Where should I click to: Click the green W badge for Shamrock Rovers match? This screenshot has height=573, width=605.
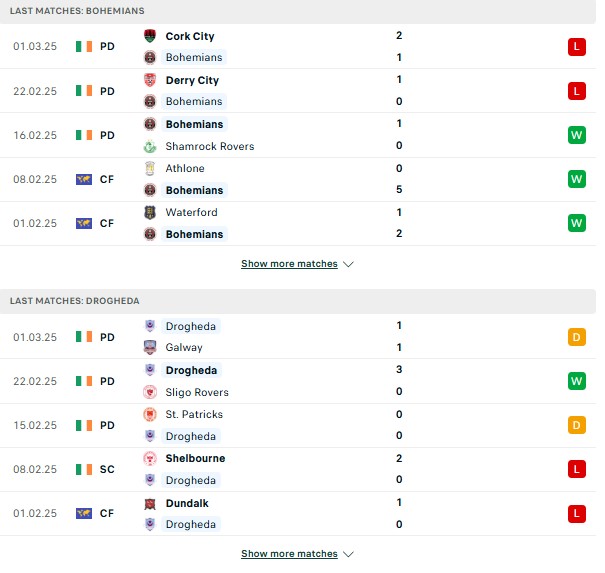(x=576, y=135)
